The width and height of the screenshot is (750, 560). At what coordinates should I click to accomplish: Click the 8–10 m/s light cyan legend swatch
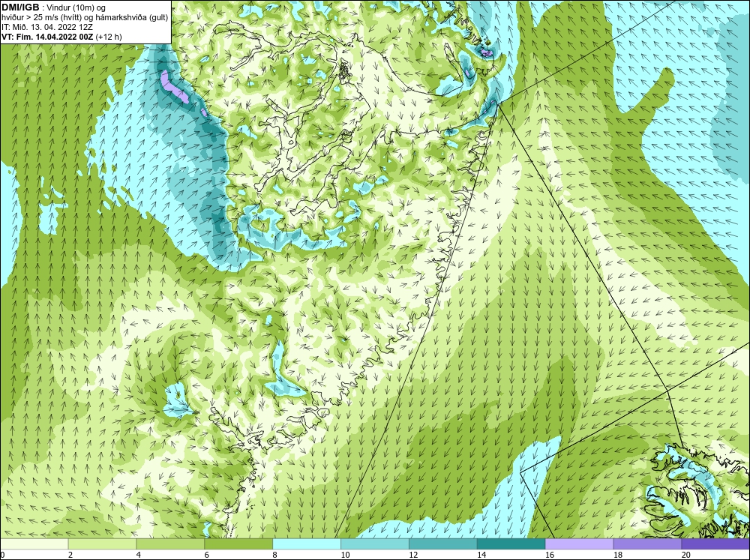307,544
